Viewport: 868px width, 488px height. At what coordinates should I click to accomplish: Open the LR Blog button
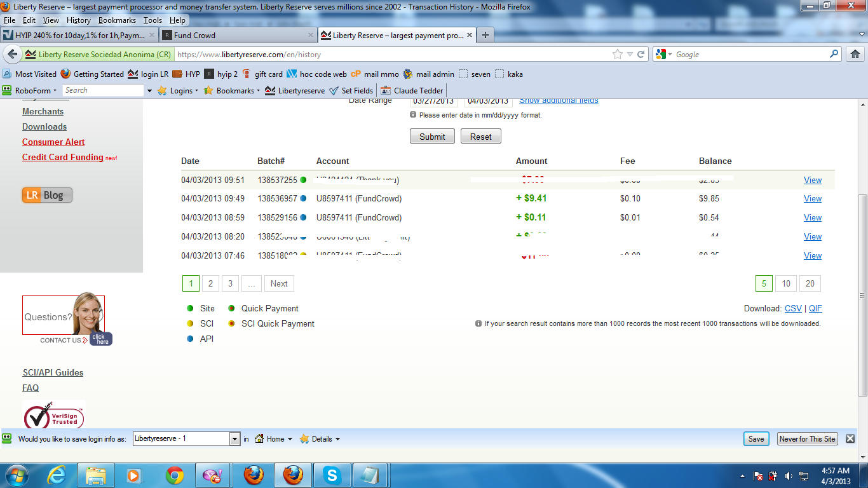coord(47,195)
